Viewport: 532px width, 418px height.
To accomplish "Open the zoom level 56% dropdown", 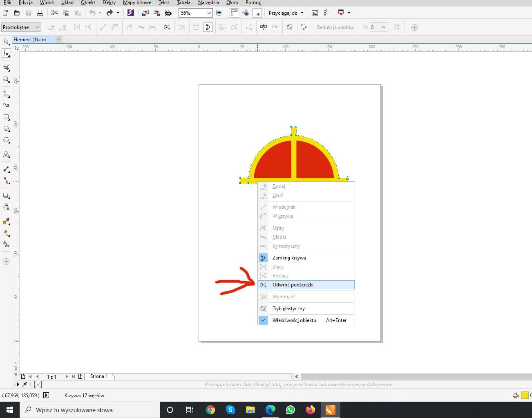I will tap(209, 13).
